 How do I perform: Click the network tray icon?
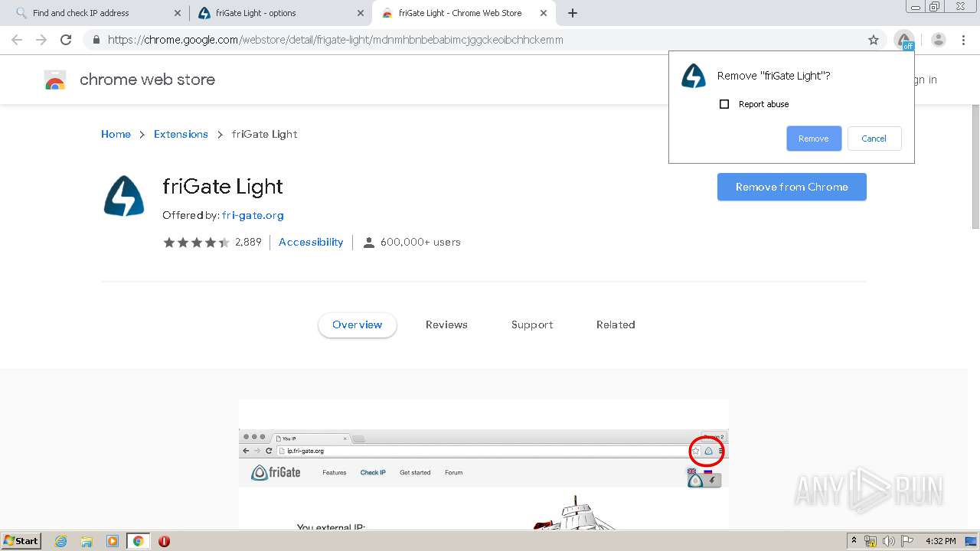[871, 541]
